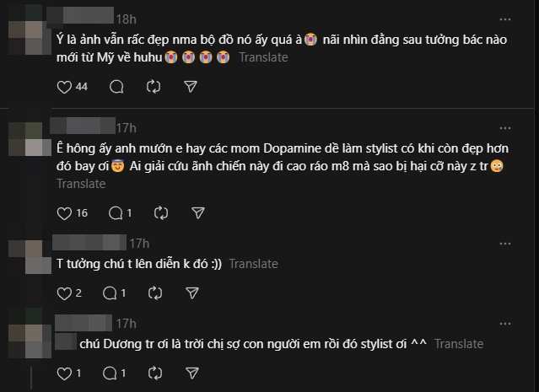This screenshot has height=392, width=539.
Task: Like the first comment with 44 likes
Action: pos(64,86)
